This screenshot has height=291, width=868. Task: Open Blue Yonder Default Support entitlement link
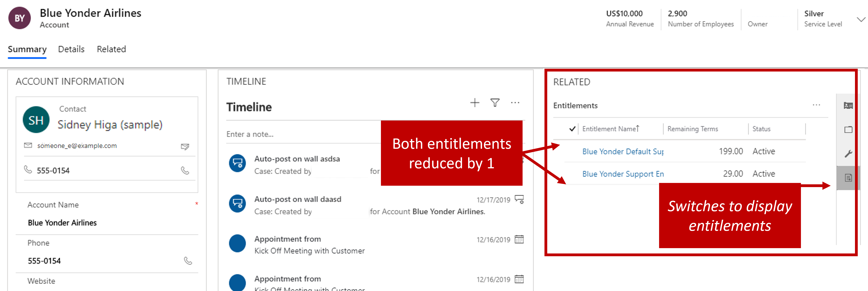(x=623, y=152)
